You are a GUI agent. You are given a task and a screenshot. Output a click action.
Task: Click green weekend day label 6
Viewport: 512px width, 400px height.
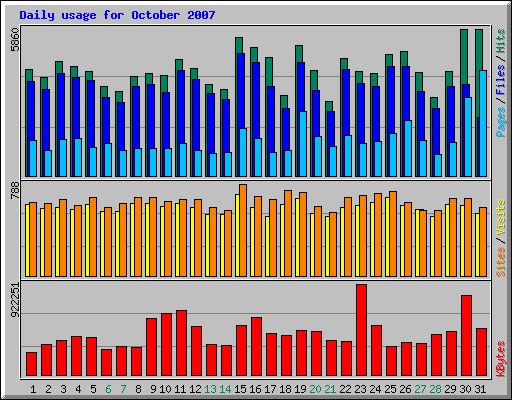tap(108, 389)
